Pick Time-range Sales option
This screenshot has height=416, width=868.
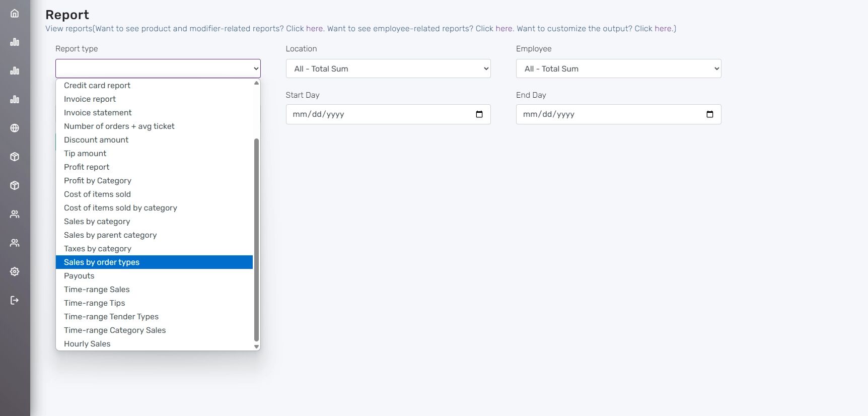154,290
